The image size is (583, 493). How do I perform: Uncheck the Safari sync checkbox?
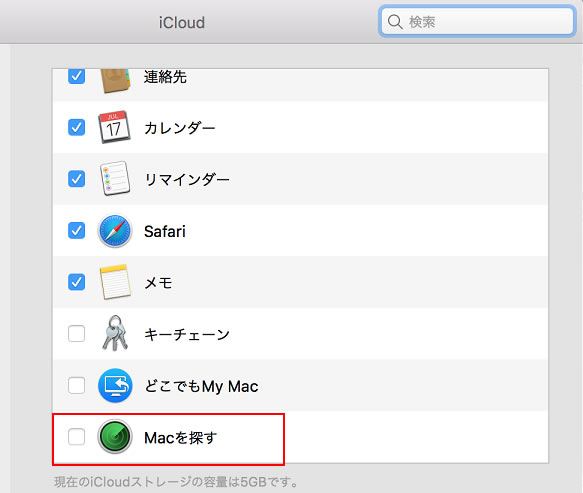pyautogui.click(x=77, y=231)
